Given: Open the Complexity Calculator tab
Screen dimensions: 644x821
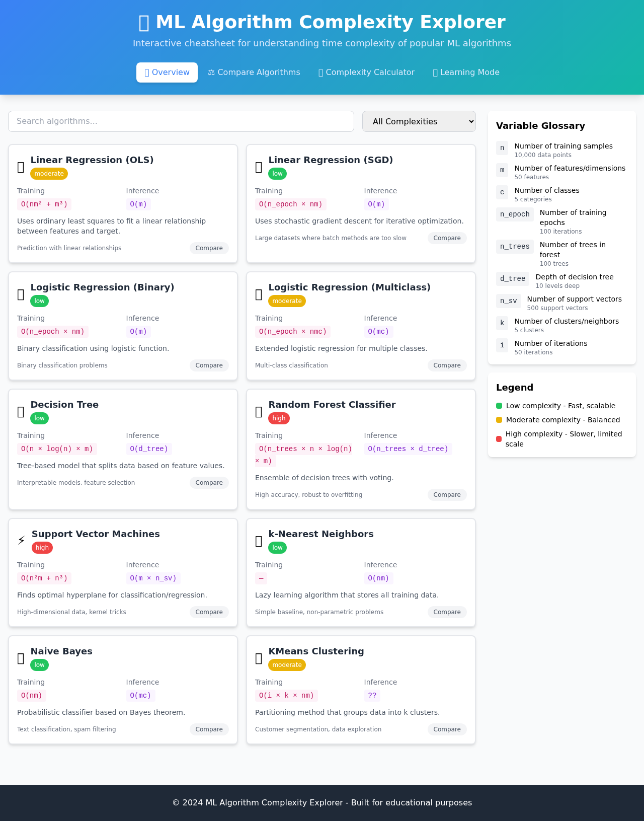Looking at the screenshot, I should (366, 72).
